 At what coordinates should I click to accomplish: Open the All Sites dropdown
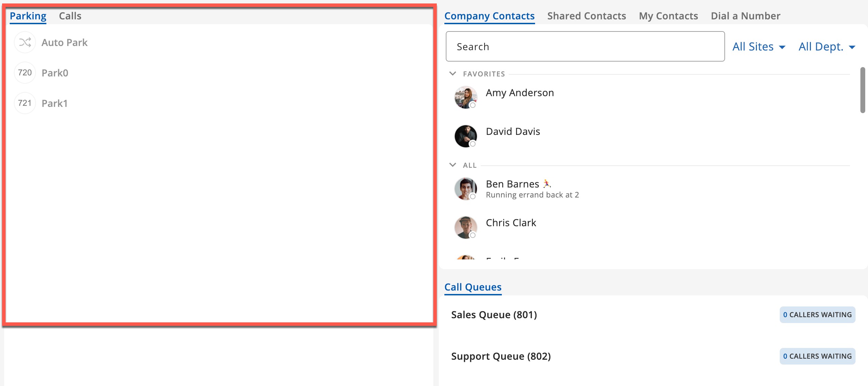coord(759,47)
